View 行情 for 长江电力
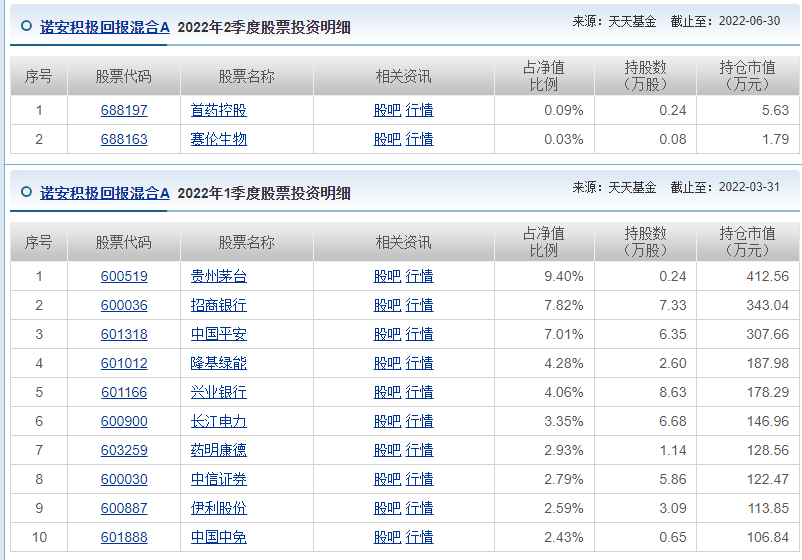Image resolution: width=802 pixels, height=560 pixels. [x=420, y=422]
